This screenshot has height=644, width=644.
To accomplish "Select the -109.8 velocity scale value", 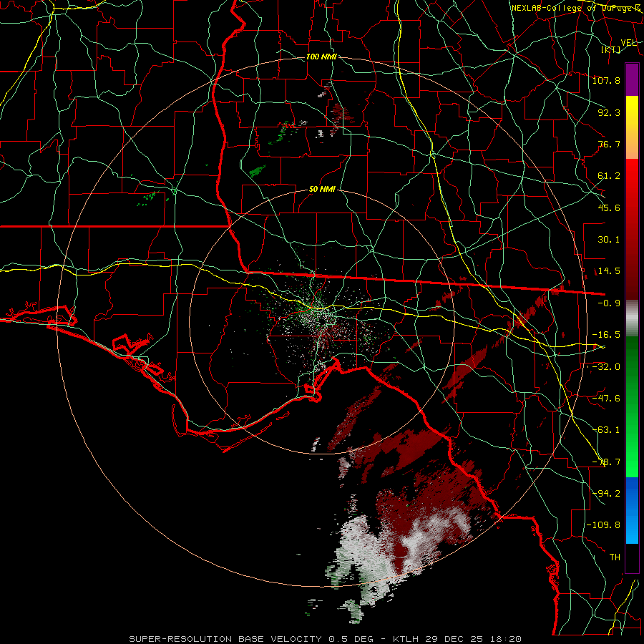I will coord(603,525).
